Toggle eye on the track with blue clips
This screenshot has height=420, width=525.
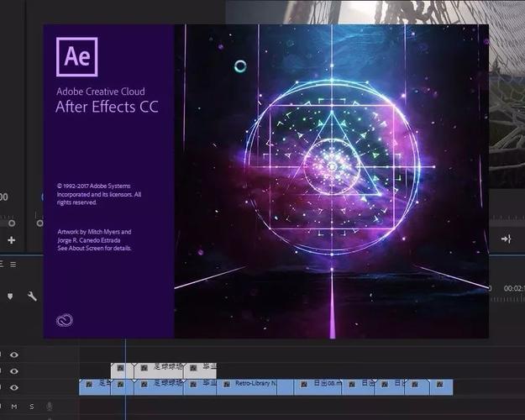14,387
